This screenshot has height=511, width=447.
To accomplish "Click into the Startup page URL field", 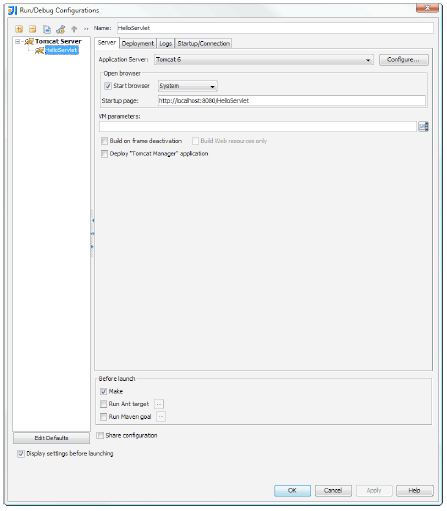I will [292, 101].
